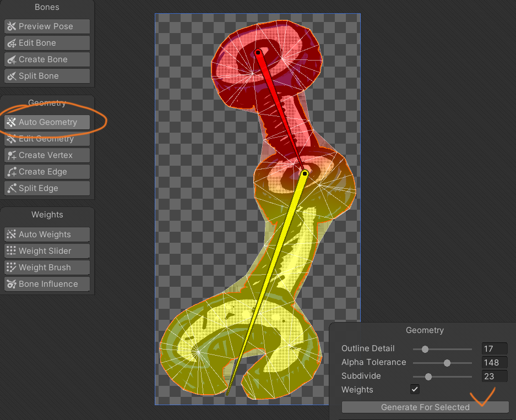
Task: Click the Auto Geometry tool
Action: coord(47,122)
